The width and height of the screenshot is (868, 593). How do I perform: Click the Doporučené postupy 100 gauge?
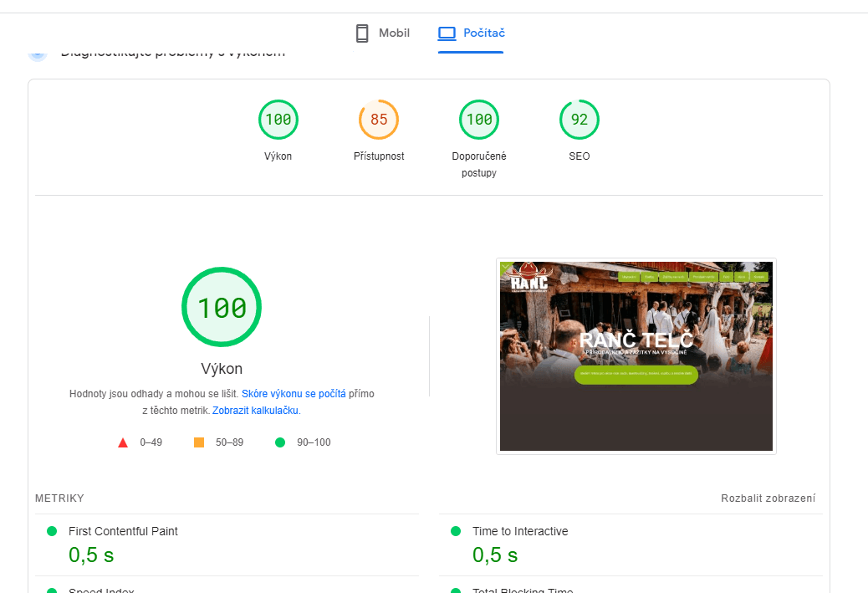click(x=479, y=120)
